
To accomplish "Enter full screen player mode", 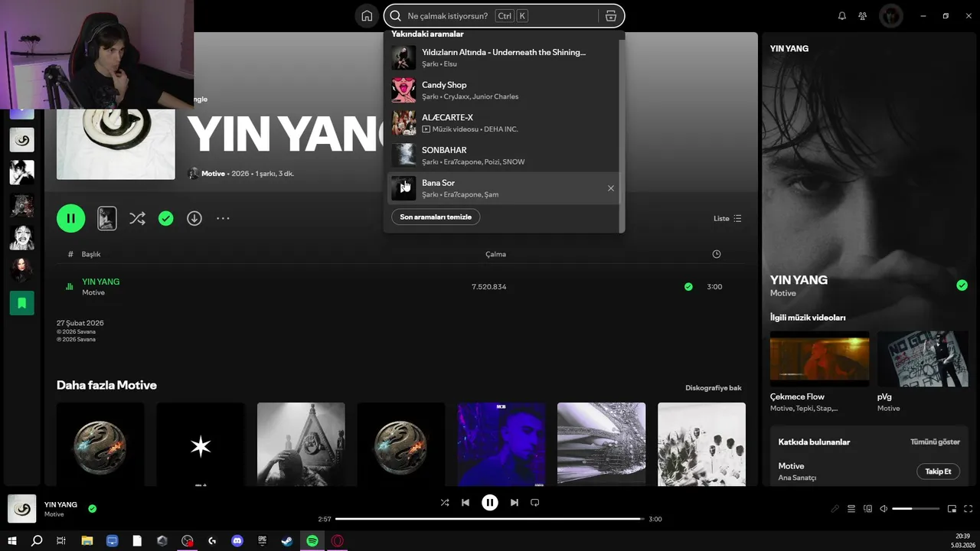I will click(x=968, y=509).
